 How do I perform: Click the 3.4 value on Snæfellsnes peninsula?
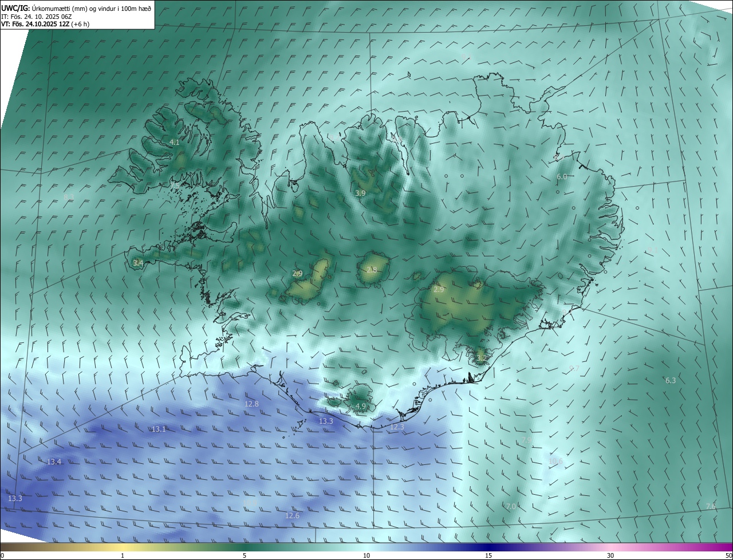tap(137, 263)
